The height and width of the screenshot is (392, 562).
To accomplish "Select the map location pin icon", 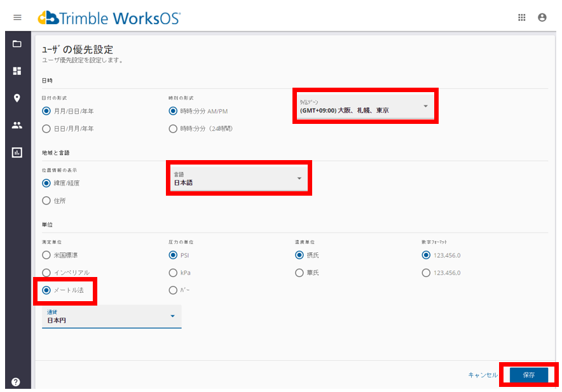I will (17, 98).
